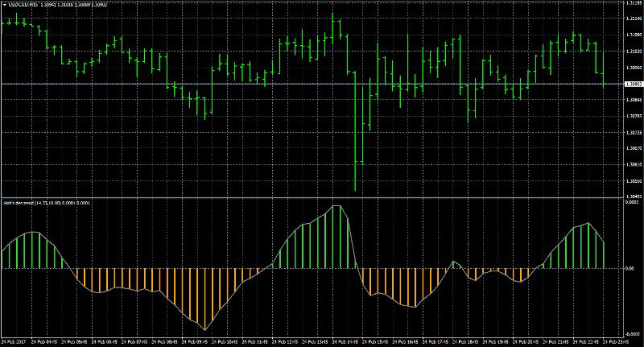
Task: Click the 24 Feb 14:45 time label
Action: point(345,341)
